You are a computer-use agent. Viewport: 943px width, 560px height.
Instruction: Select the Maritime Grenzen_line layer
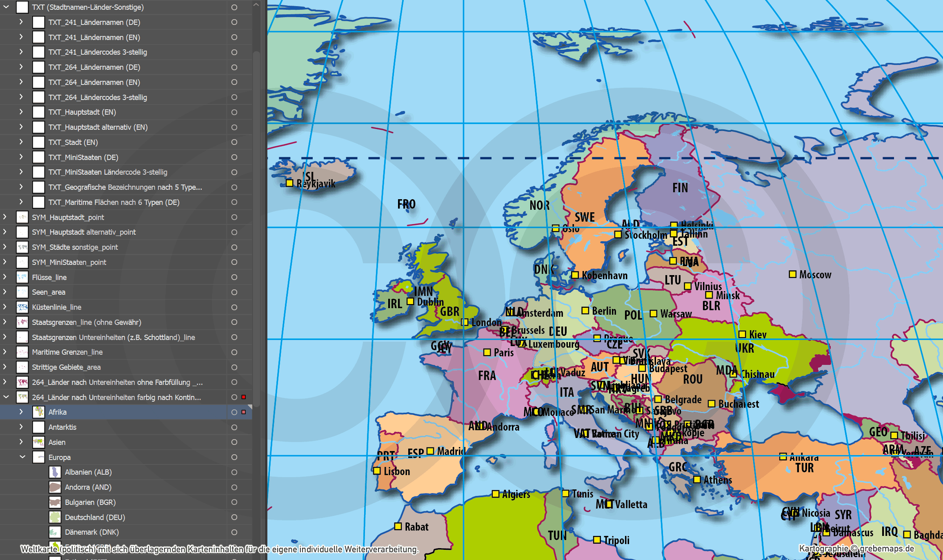[x=67, y=352]
